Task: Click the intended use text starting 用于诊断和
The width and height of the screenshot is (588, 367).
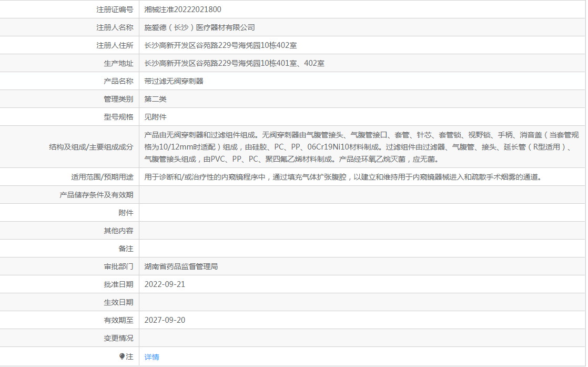Action: pyautogui.click(x=344, y=177)
